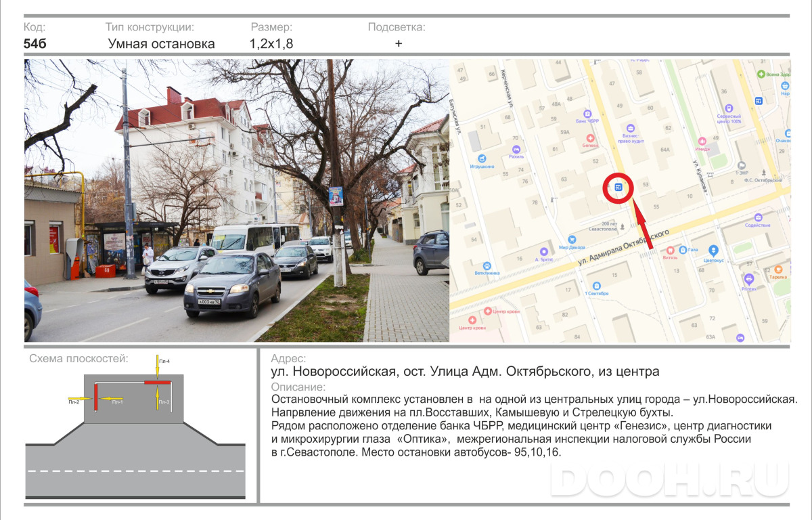Viewport: 812px width, 520px height.
Task: Open the Мир Декора shopping cart icon
Action: click(x=572, y=239)
